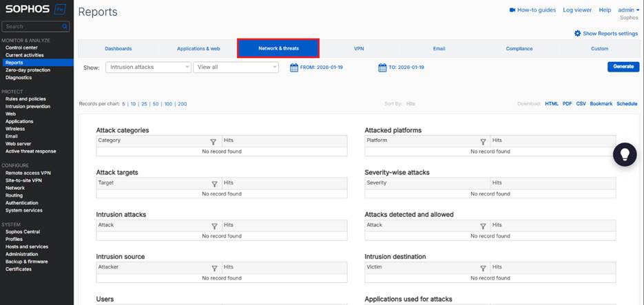Download the report as PDF
Screen dimensions: 644x305
(567, 104)
